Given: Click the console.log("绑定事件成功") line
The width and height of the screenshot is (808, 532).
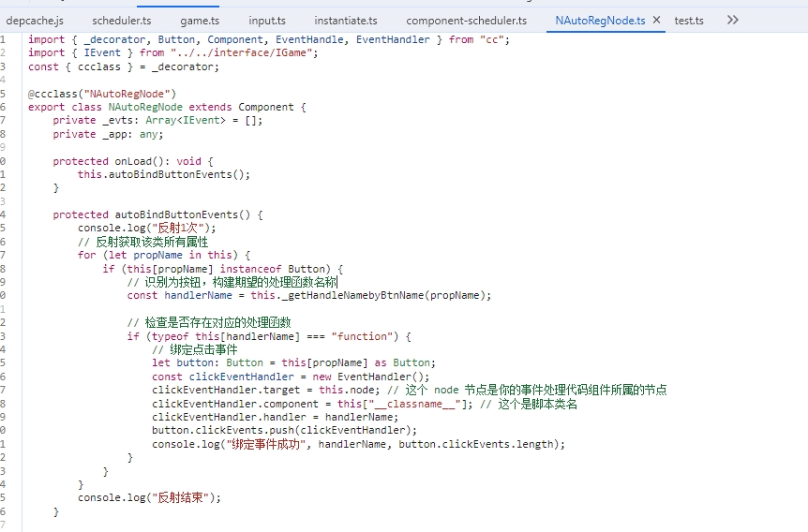Looking at the screenshot, I should (x=359, y=445).
